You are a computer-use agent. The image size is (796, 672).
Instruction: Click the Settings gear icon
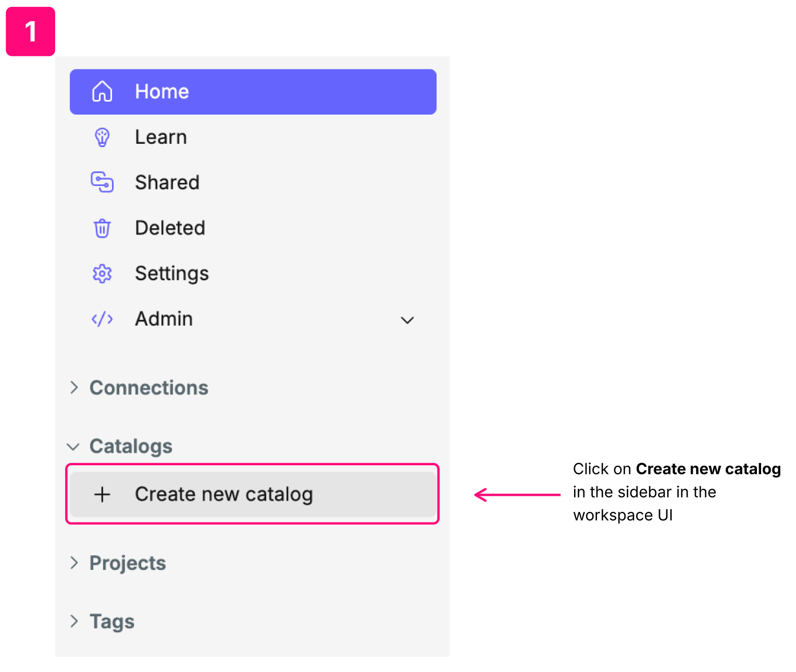(102, 273)
